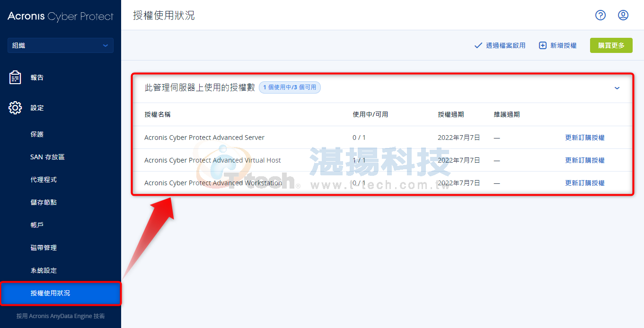This screenshot has width=644, height=328.
Task: Click the 維護過期 column header
Action: (x=507, y=114)
